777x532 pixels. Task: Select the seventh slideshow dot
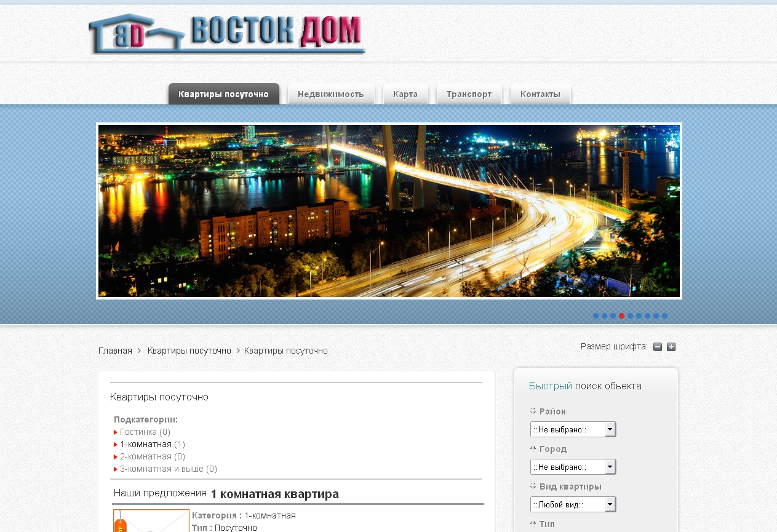coord(647,316)
